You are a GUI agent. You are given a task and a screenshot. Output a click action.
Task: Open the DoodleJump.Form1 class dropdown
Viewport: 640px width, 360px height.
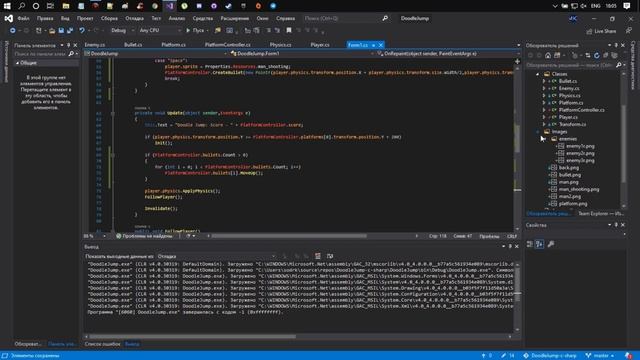pos(302,53)
